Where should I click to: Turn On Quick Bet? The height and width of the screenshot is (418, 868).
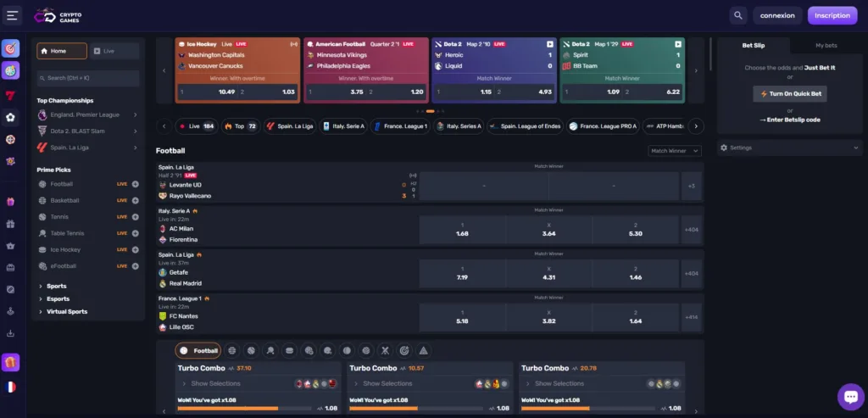(790, 94)
